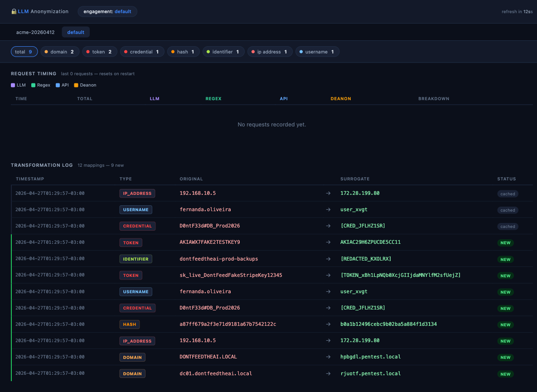Click the blue API legend swatch
Image resolution: width=537 pixels, height=392 pixels.
click(x=58, y=85)
